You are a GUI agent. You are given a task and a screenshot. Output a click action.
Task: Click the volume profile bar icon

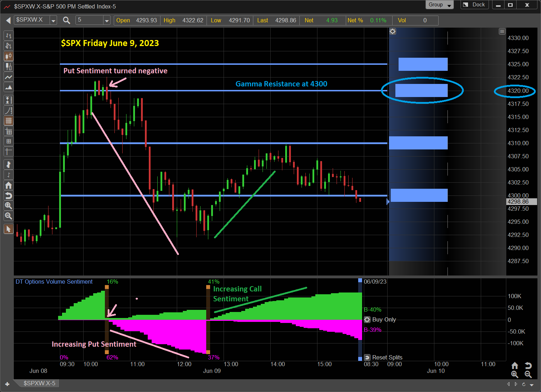(x=9, y=164)
